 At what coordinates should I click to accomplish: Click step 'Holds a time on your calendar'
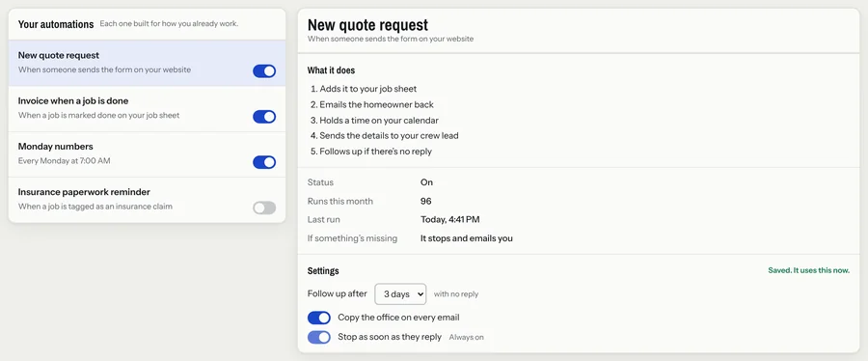[379, 120]
